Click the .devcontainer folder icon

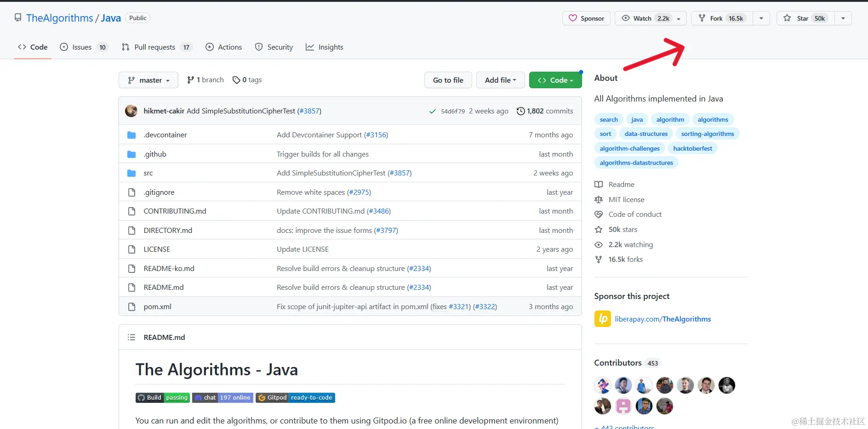[131, 135]
